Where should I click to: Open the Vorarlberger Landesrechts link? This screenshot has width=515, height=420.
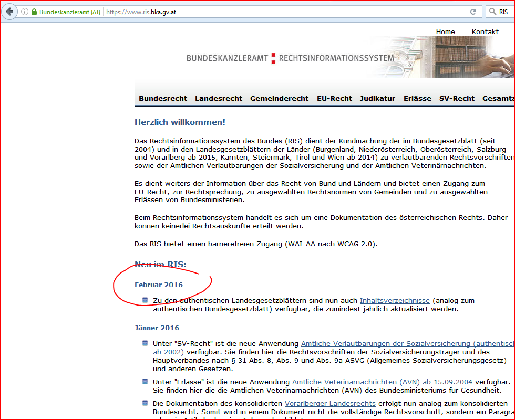(x=330, y=403)
